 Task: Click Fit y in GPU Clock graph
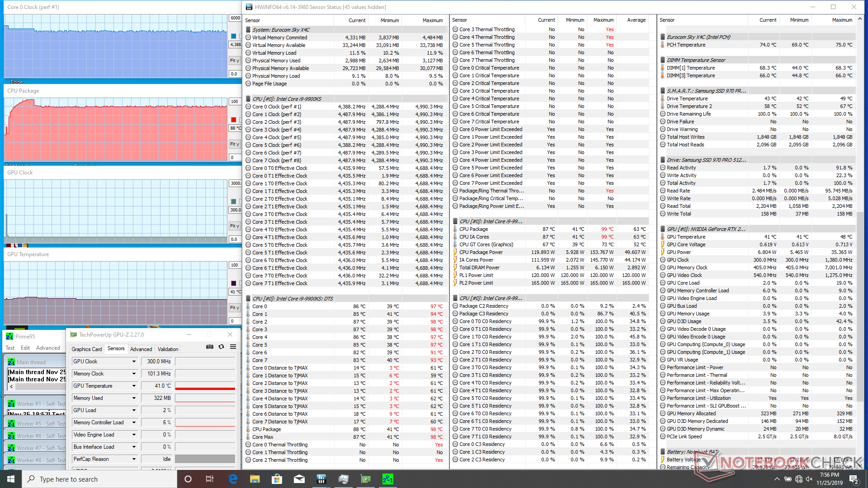235,226
